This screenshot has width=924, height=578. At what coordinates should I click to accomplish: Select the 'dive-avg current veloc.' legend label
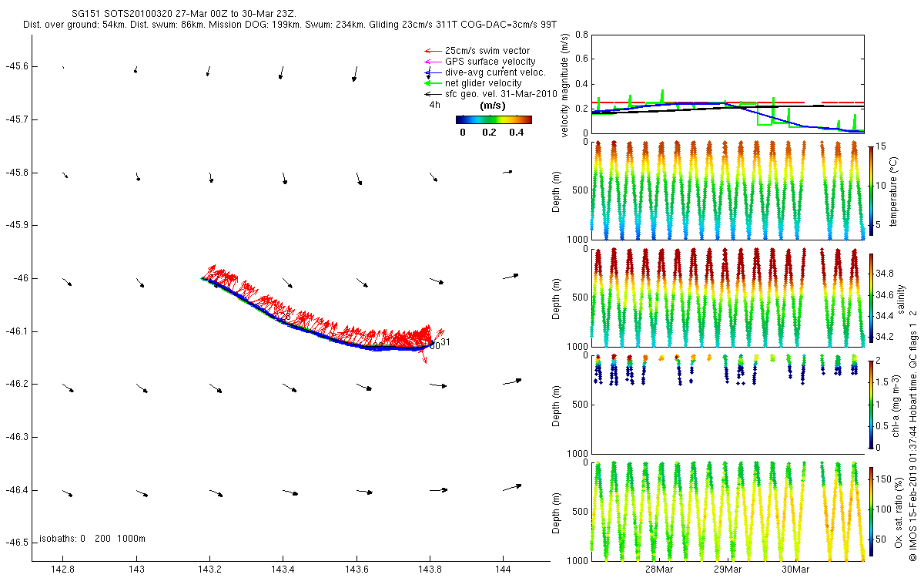pos(495,72)
